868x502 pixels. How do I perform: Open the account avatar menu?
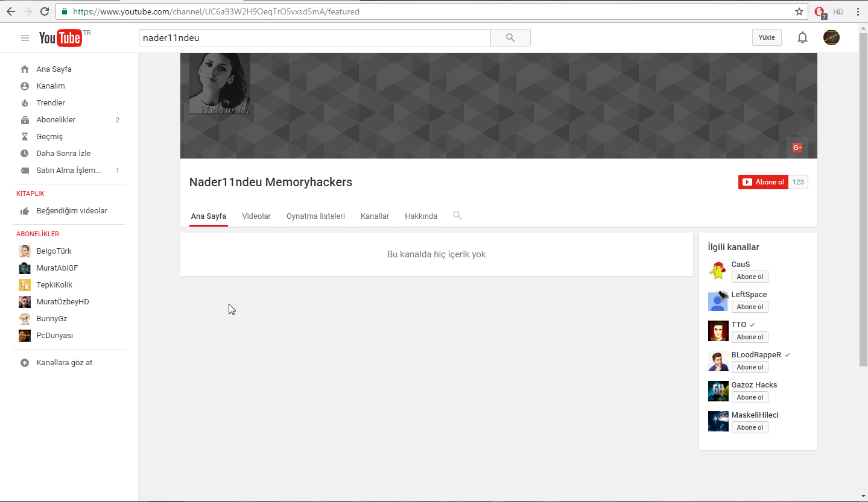(x=831, y=37)
